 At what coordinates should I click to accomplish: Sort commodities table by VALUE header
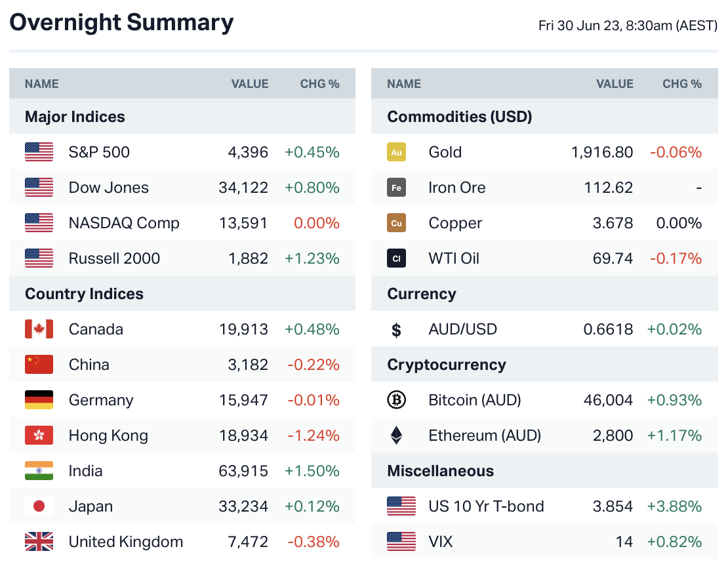click(615, 84)
